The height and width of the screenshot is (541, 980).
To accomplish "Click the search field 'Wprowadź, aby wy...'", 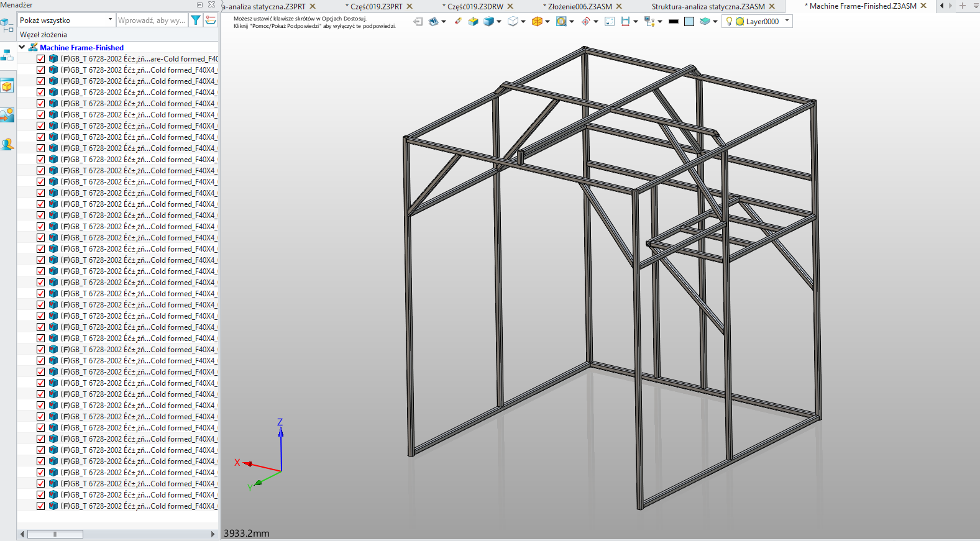I will [152, 20].
